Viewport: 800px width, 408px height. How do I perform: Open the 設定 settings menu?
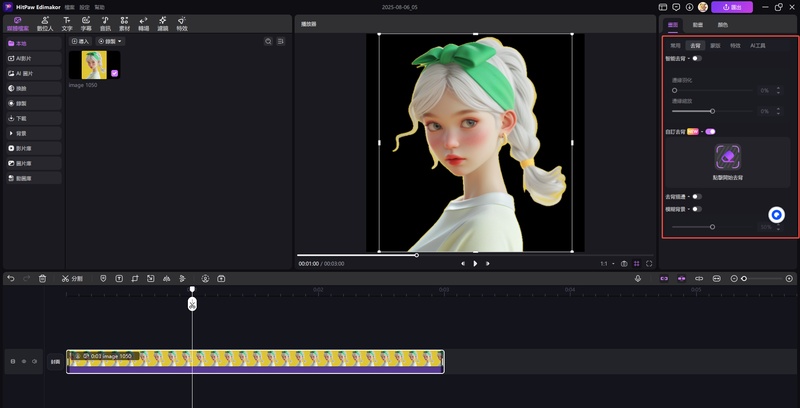(x=85, y=8)
